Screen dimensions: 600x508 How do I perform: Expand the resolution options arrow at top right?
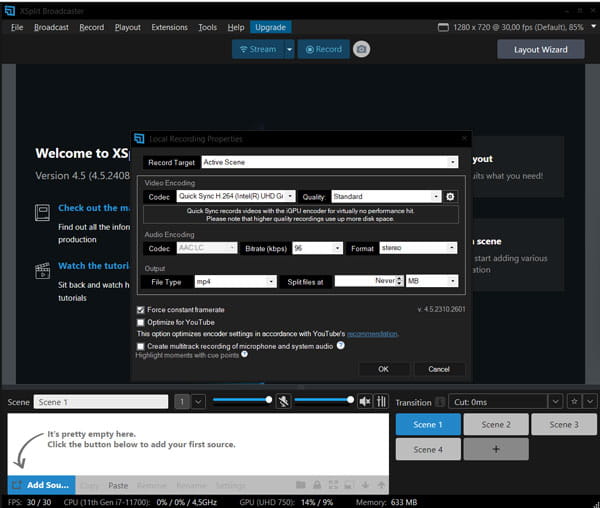593,27
